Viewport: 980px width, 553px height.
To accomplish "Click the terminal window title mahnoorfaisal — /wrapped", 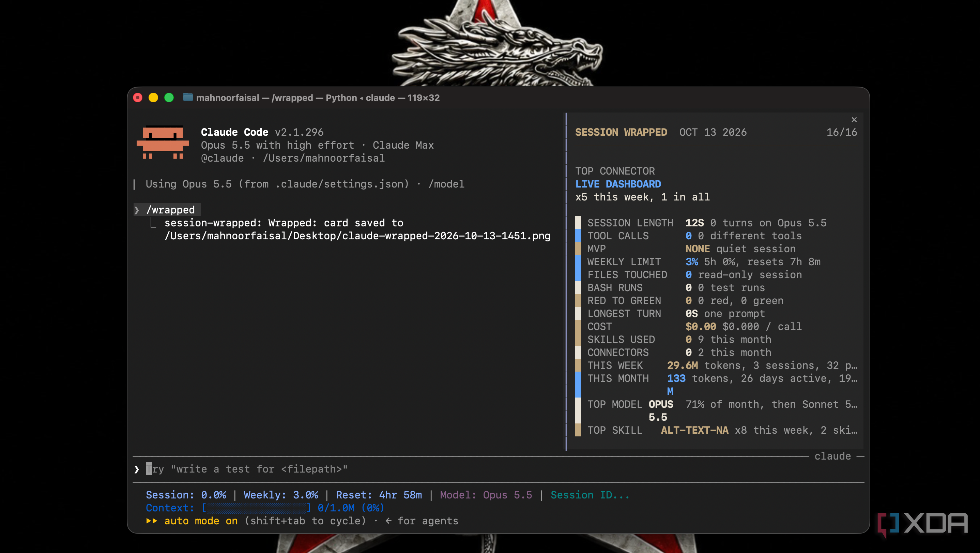I will 318,98.
